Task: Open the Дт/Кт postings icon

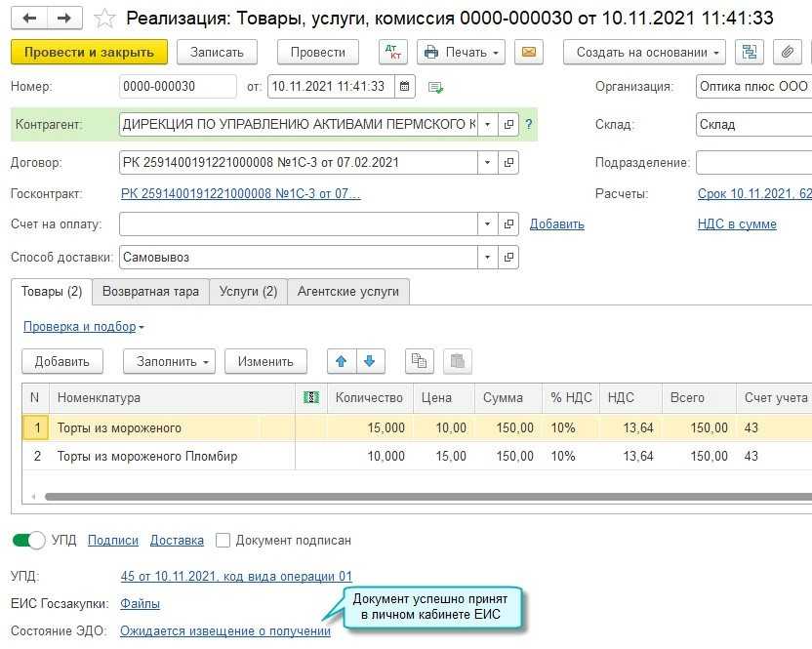Action: (392, 52)
